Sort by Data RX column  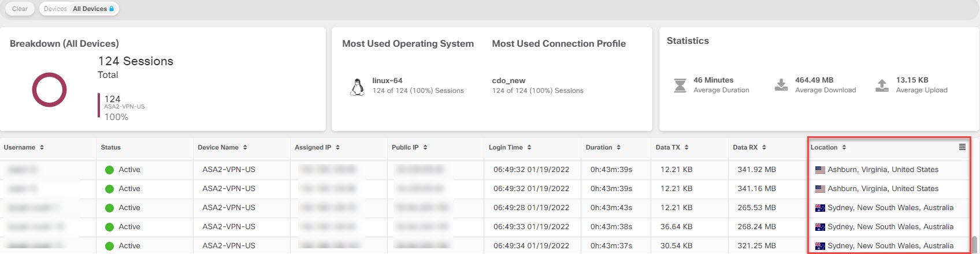pos(764,148)
